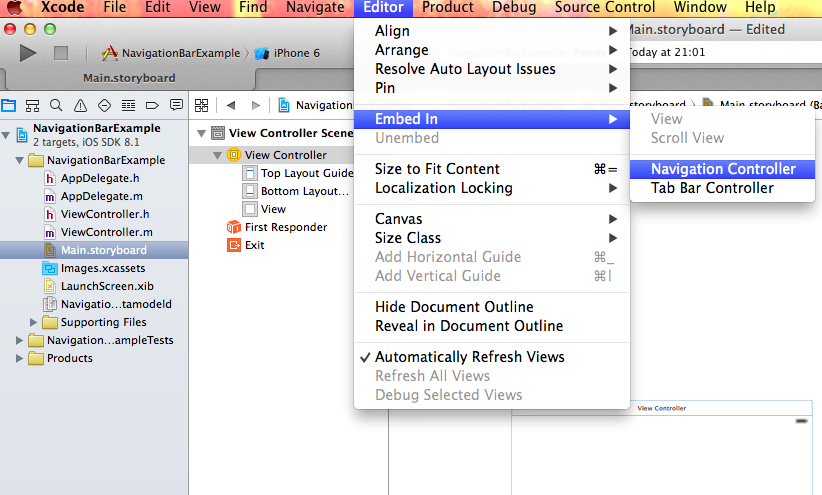Click the Stop button in toolbar
The image size is (822, 495).
[x=61, y=53]
